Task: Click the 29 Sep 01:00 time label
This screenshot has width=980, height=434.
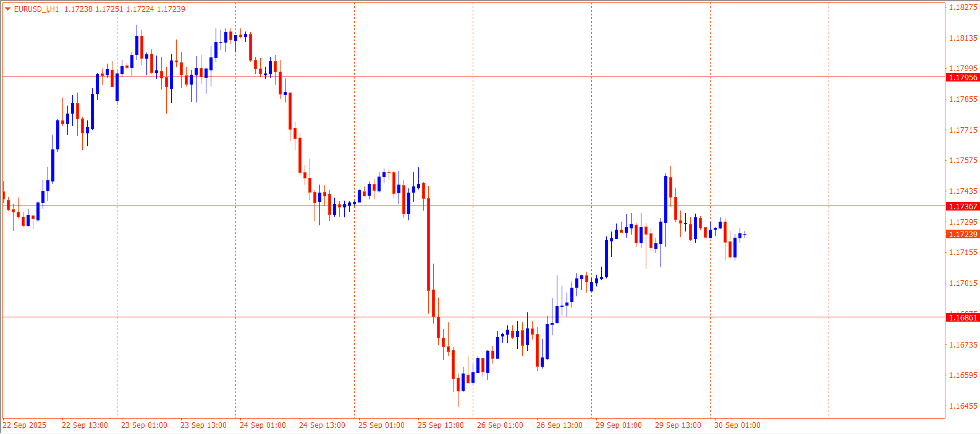Action: coord(619,425)
